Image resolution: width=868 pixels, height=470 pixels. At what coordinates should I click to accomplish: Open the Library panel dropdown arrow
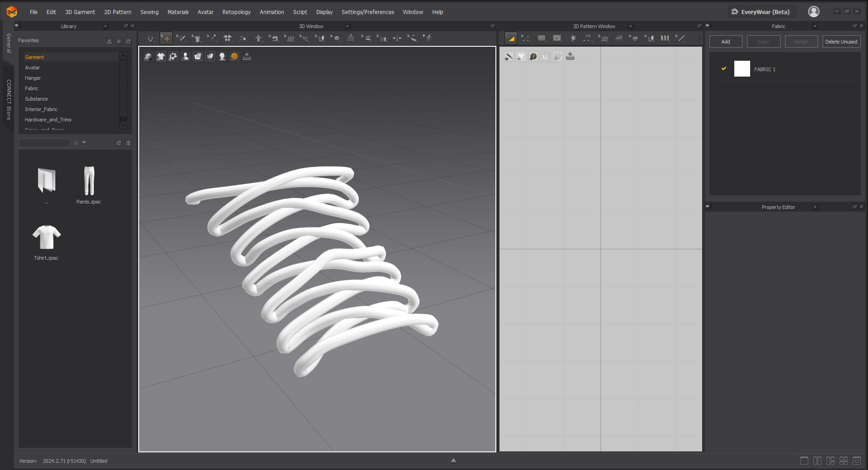106,26
